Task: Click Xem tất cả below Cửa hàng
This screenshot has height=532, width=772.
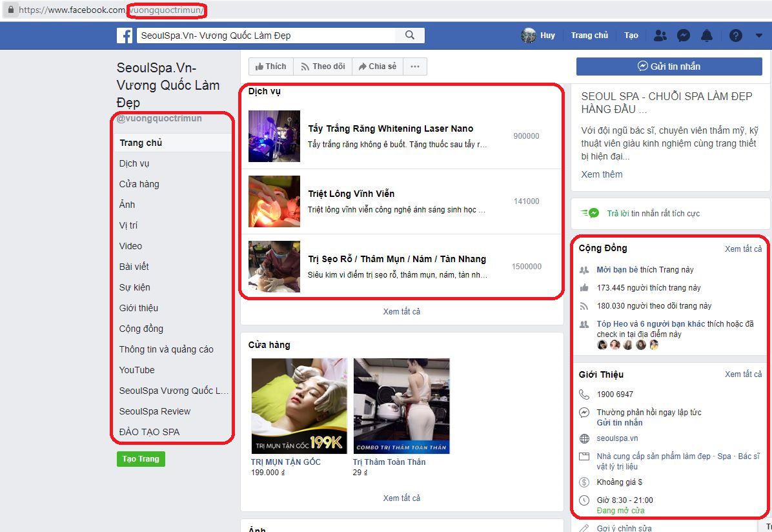Action: click(401, 498)
